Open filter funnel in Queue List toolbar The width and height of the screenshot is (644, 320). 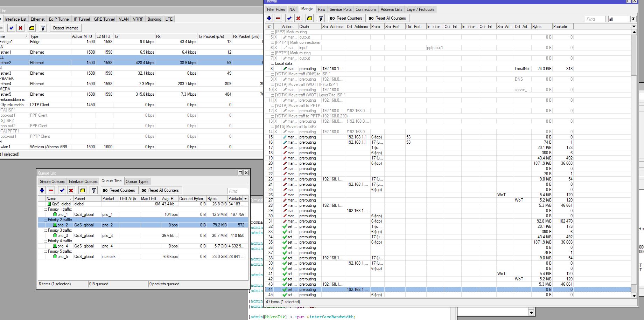click(93, 190)
